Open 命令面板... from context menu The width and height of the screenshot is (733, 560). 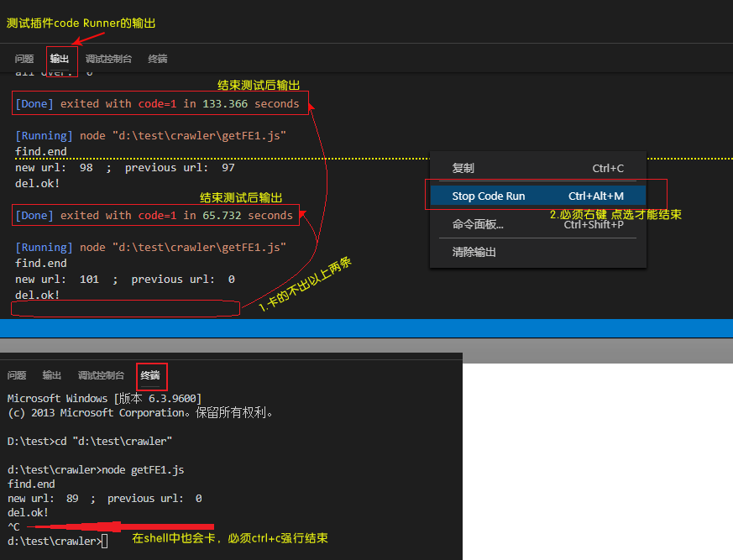point(537,224)
